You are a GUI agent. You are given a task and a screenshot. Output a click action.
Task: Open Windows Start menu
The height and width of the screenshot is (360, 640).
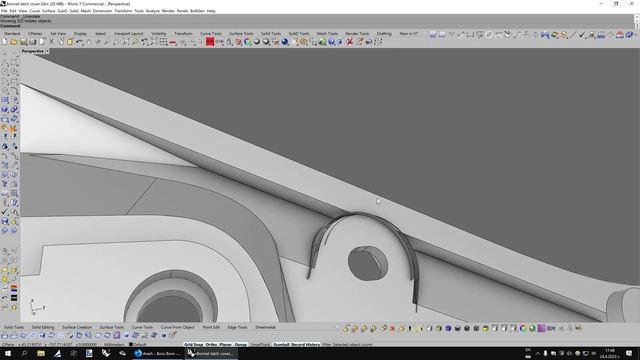[8, 353]
